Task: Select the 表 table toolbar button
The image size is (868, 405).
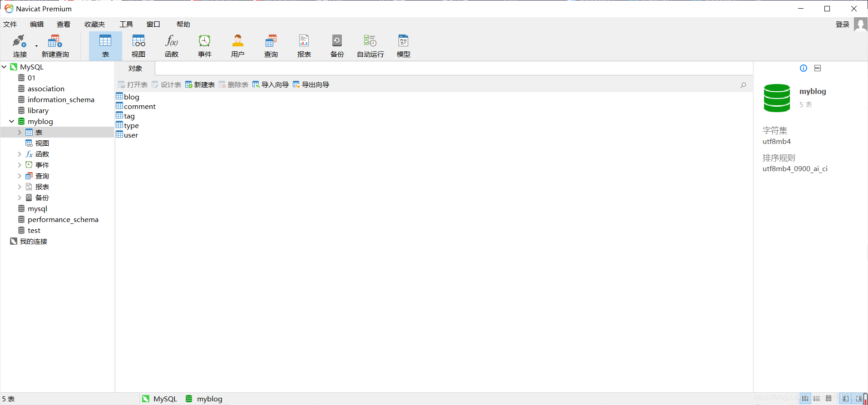Action: [x=105, y=46]
